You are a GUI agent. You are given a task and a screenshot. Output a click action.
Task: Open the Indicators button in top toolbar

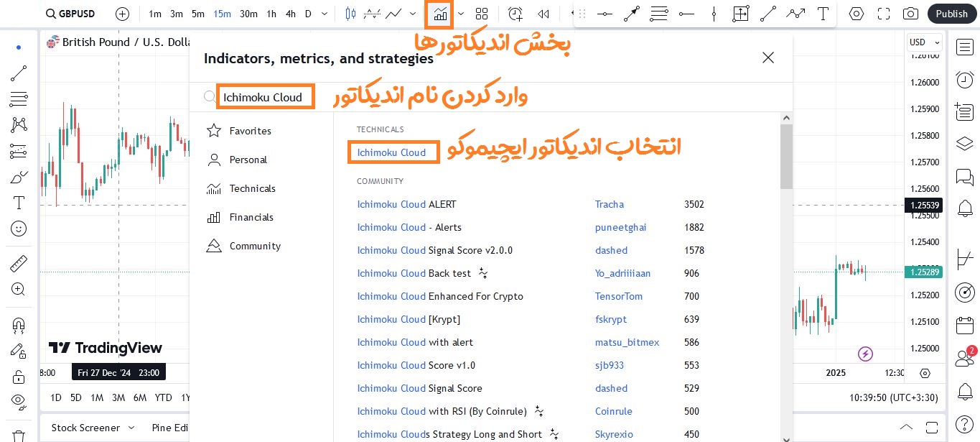click(439, 14)
